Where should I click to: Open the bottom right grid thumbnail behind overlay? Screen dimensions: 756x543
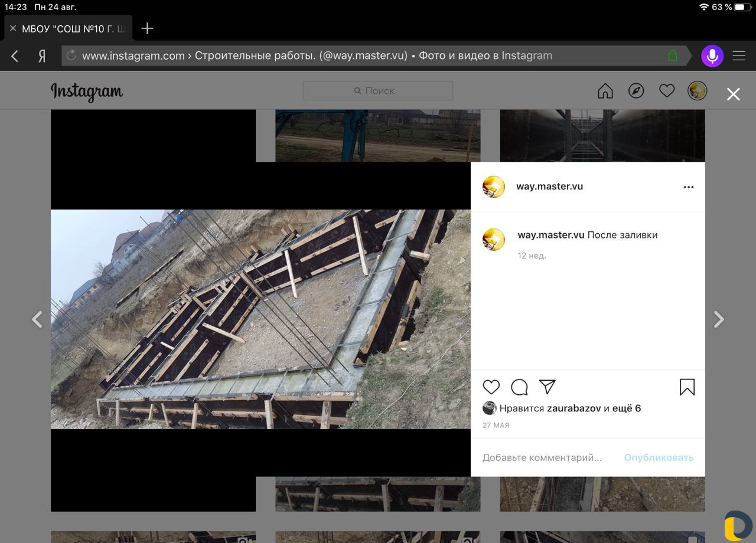click(602, 494)
